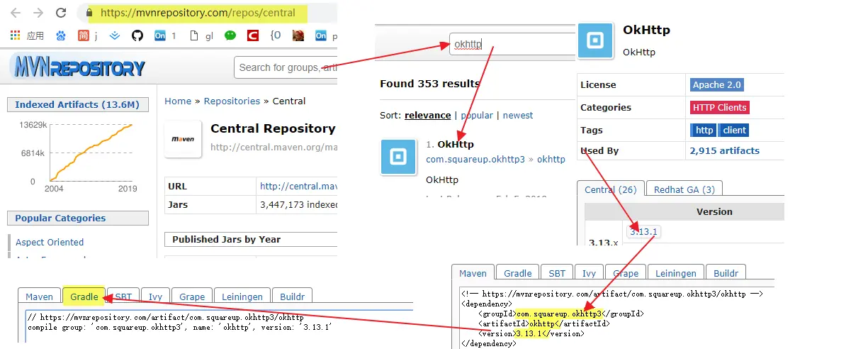Switch to the Redhat GA (3) tab
Viewport: 868px width, 349px height.
684,189
